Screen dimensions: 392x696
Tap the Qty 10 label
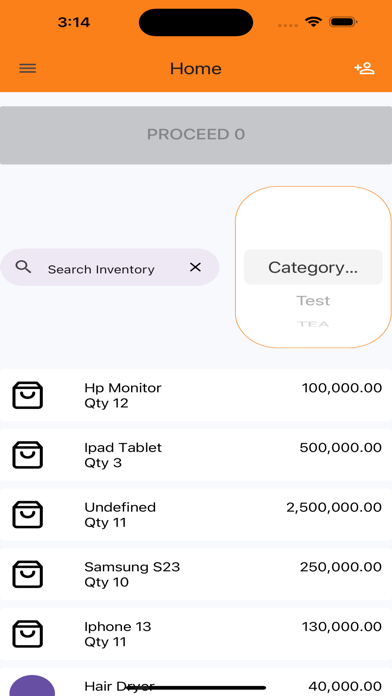point(107,582)
